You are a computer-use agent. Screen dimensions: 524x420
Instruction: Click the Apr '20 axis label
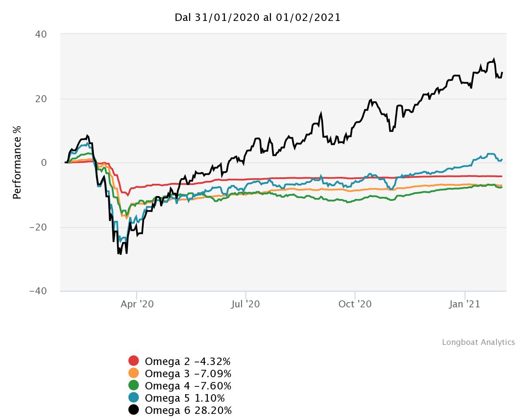[x=137, y=304]
